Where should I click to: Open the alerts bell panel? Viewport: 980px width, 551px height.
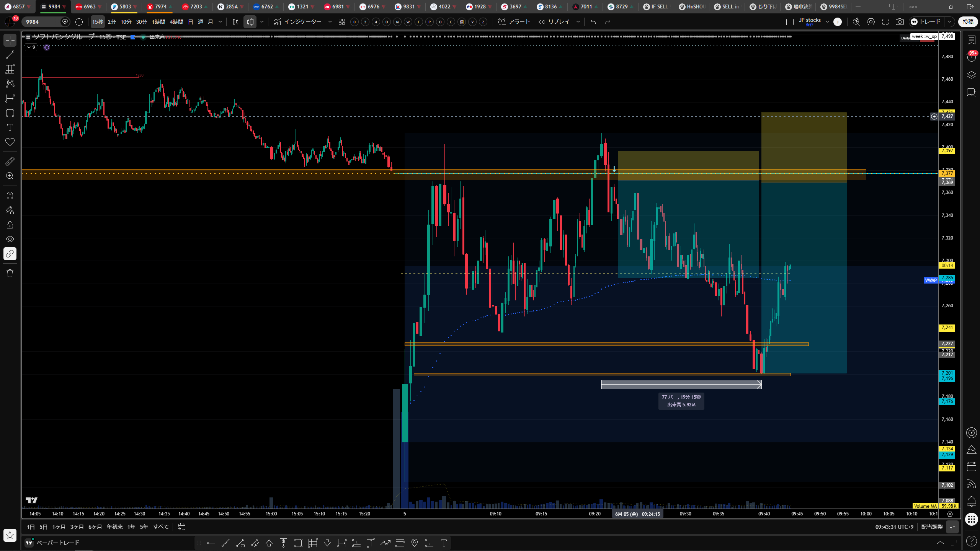(971, 501)
